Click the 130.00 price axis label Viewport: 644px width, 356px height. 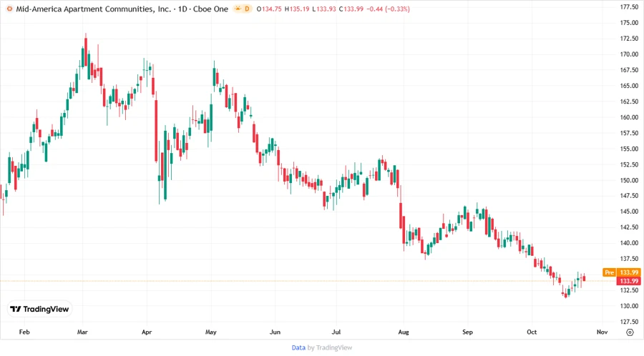(x=629, y=306)
